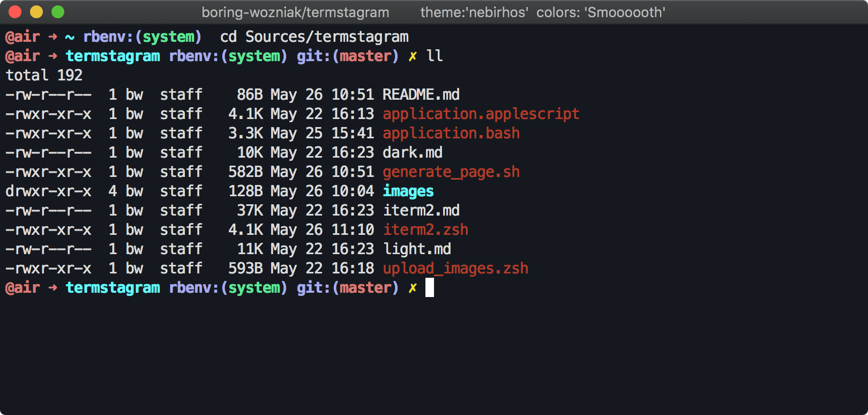This screenshot has height=415, width=868.
Task: Select the upload_images.zsh file name
Action: (x=455, y=269)
